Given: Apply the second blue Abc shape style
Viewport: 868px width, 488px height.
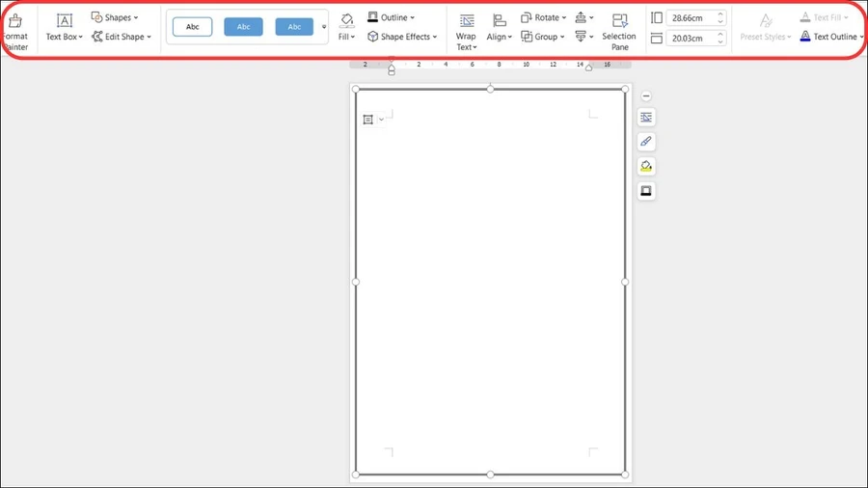Looking at the screenshot, I should click(243, 27).
